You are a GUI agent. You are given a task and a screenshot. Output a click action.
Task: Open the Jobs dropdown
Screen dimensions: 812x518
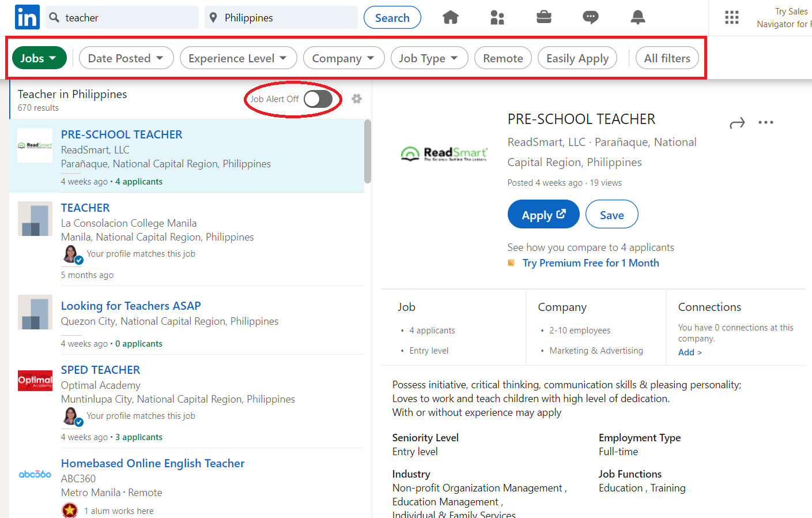(39, 58)
